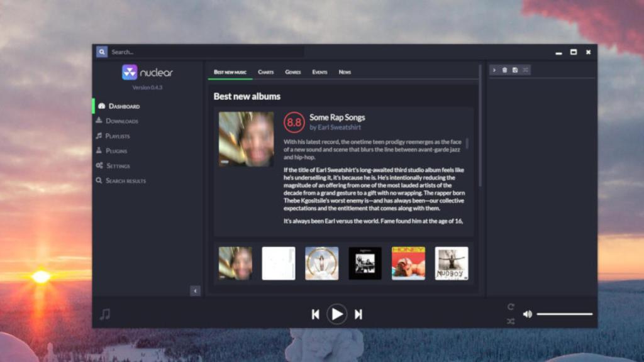Save the queue using the floppy disk icon

pyautogui.click(x=515, y=70)
